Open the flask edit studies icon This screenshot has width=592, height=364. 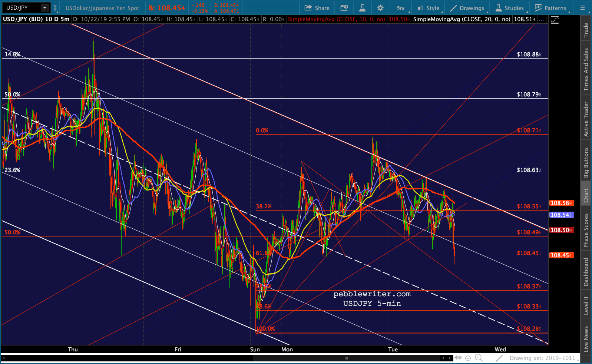point(362,8)
